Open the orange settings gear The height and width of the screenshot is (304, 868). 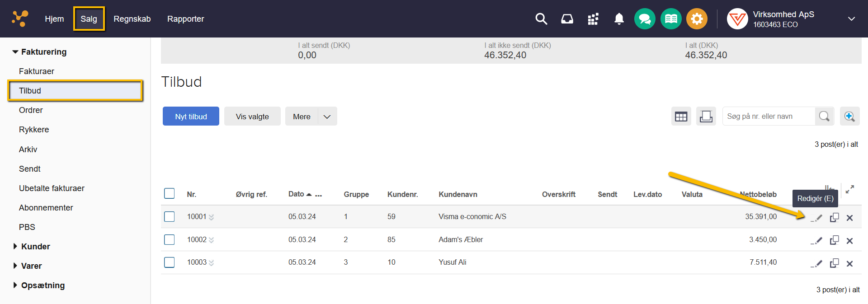pos(697,19)
